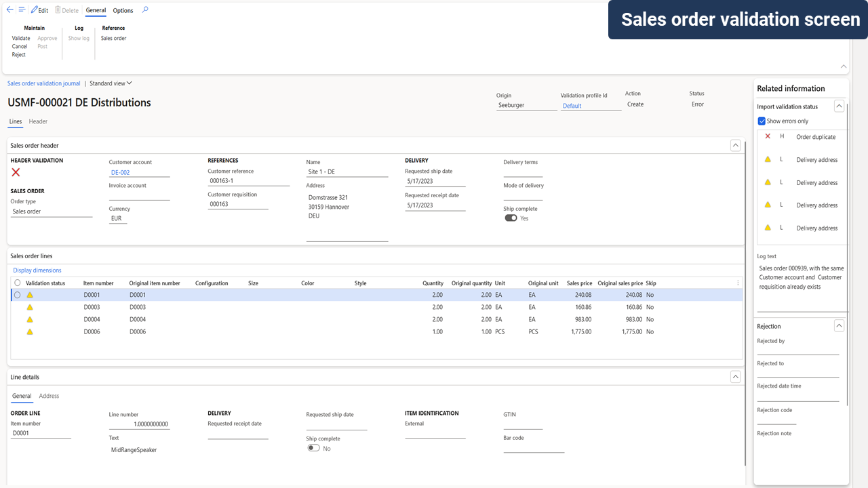868x488 pixels.
Task: Click the D0006 item number cell
Action: (x=92, y=331)
